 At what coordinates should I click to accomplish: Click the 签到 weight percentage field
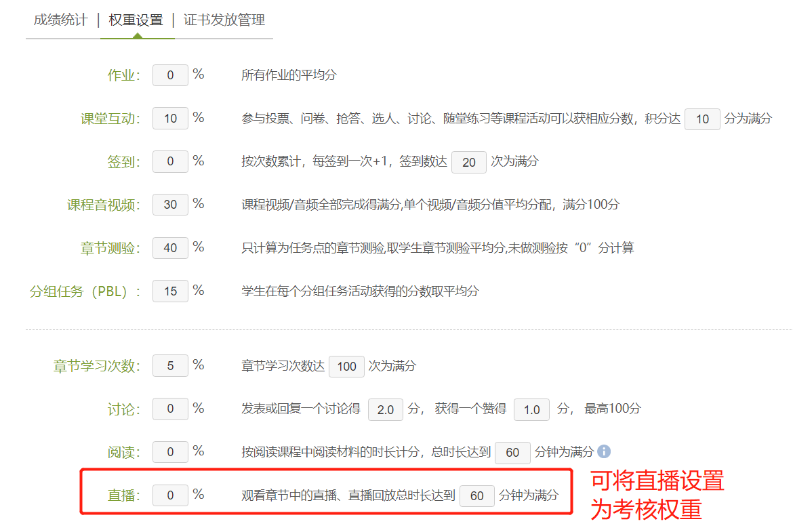170,162
